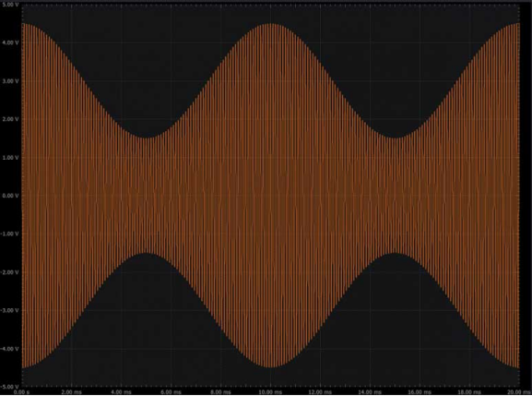
Task: Click the upper envelope peak at 10 ms
Action: click(270, 24)
